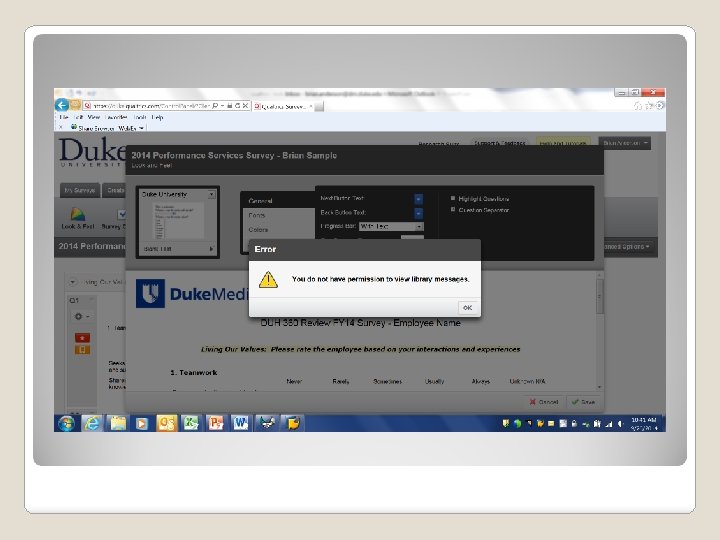Open the Advanced Options dropdown
Screen dimensions: 720x540
(x=627, y=247)
